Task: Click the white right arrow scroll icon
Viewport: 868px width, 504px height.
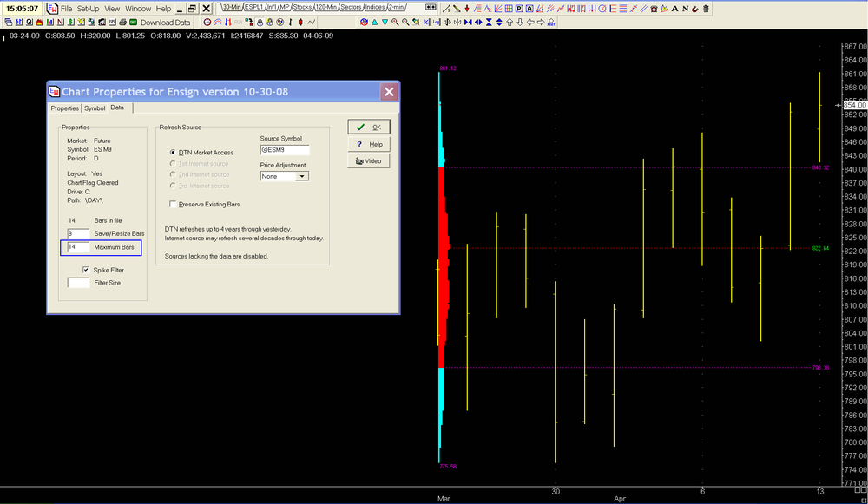Action: coord(540,23)
